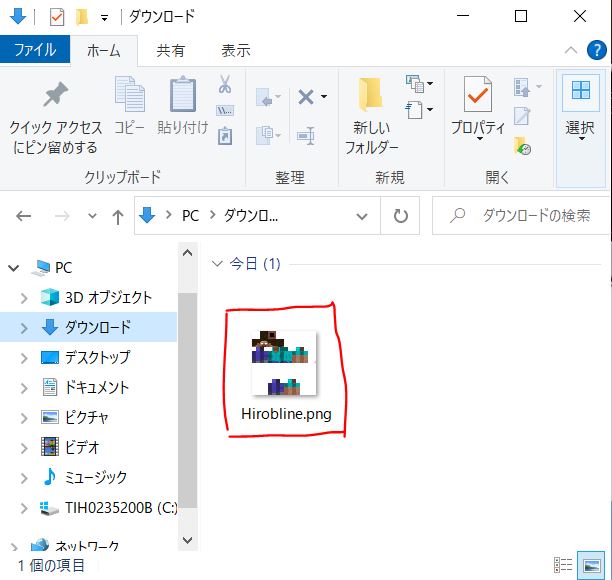Open the ファイル menu tab
Image resolution: width=612 pixels, height=580 pixels.
click(x=35, y=50)
